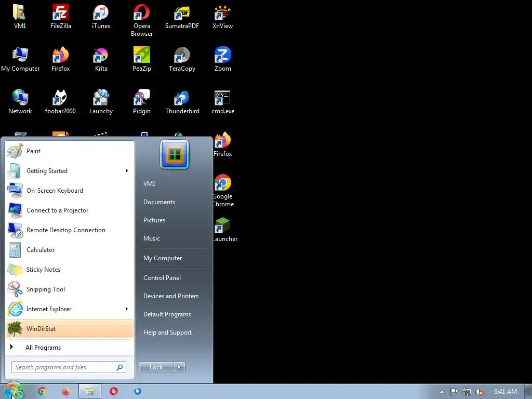This screenshot has width=532, height=399.
Task: Open Documents from Start menu
Action: [159, 202]
